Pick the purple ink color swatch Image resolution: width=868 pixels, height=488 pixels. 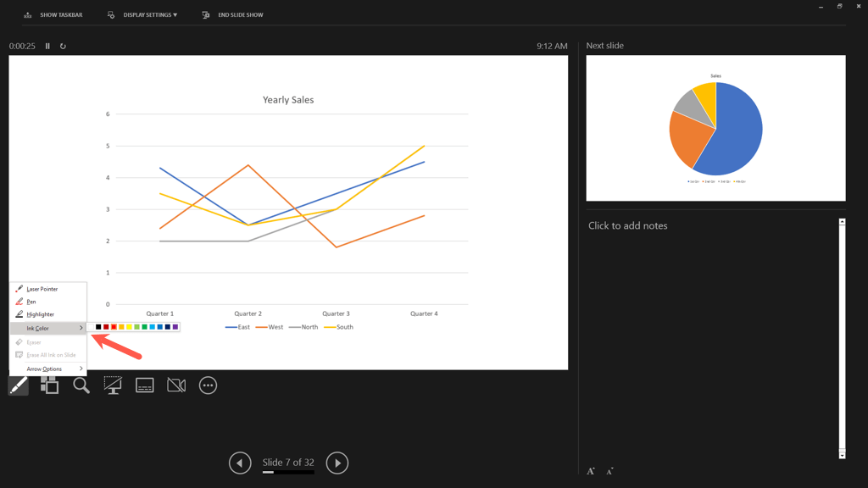(175, 327)
